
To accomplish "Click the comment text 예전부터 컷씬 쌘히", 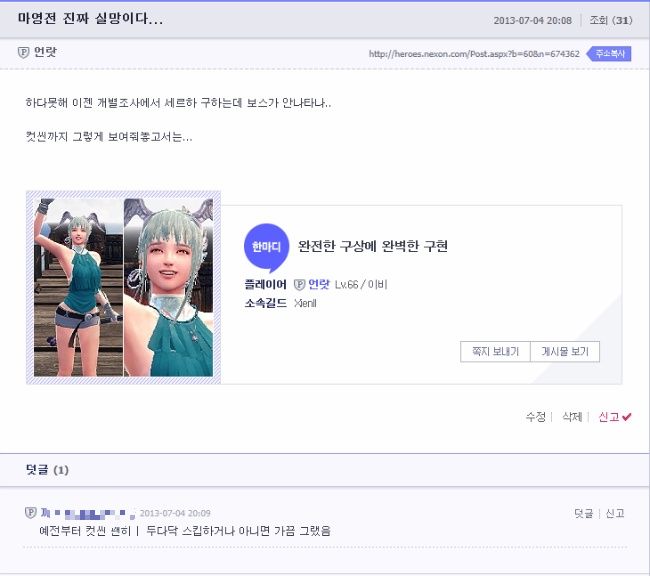I will pos(85,531).
